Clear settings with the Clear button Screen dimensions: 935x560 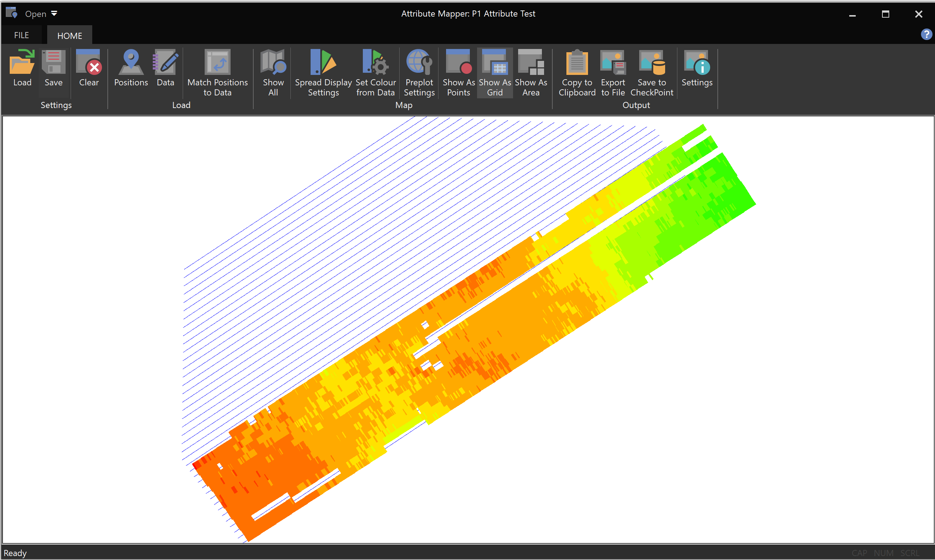click(89, 68)
